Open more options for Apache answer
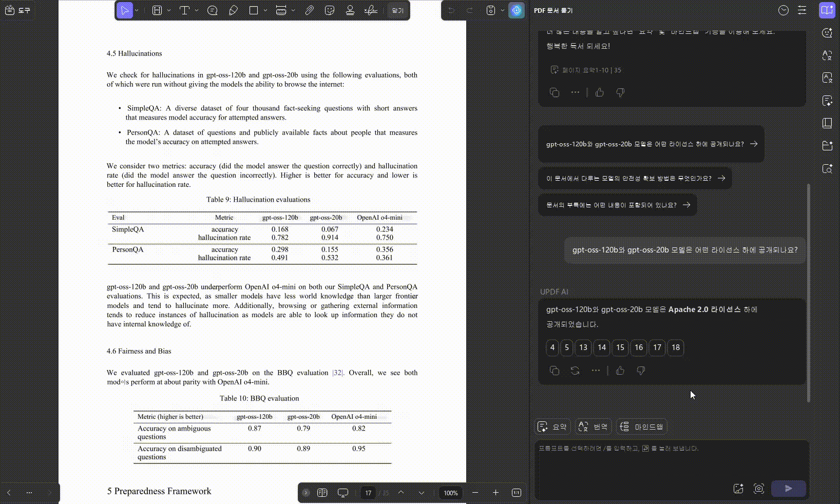 click(x=596, y=371)
